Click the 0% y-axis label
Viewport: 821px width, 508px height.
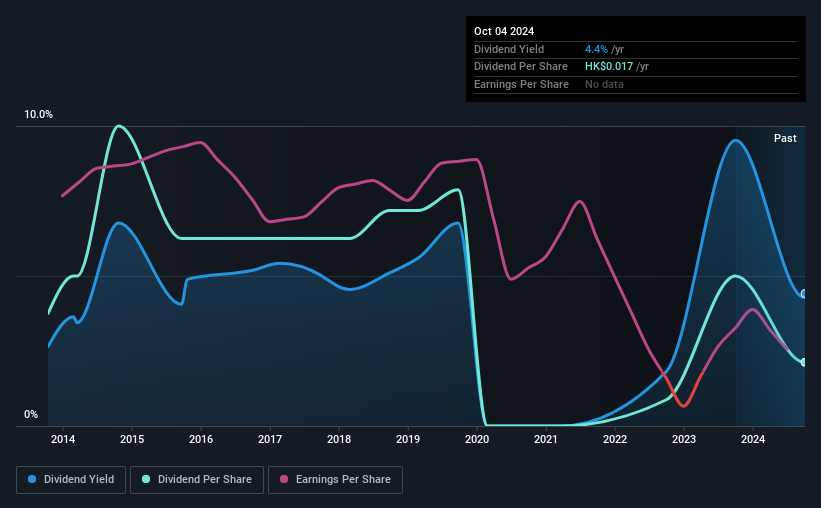[31, 414]
